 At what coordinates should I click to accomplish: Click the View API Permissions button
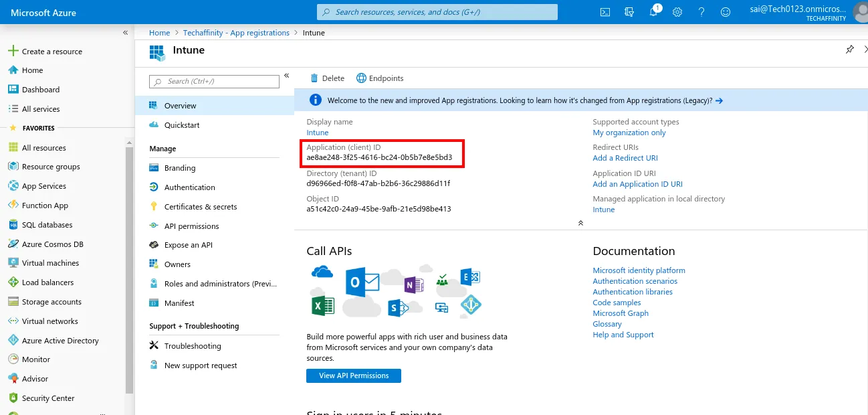(354, 376)
